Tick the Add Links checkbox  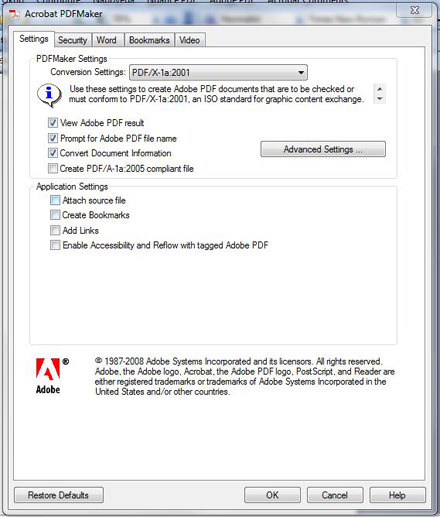coord(55,230)
